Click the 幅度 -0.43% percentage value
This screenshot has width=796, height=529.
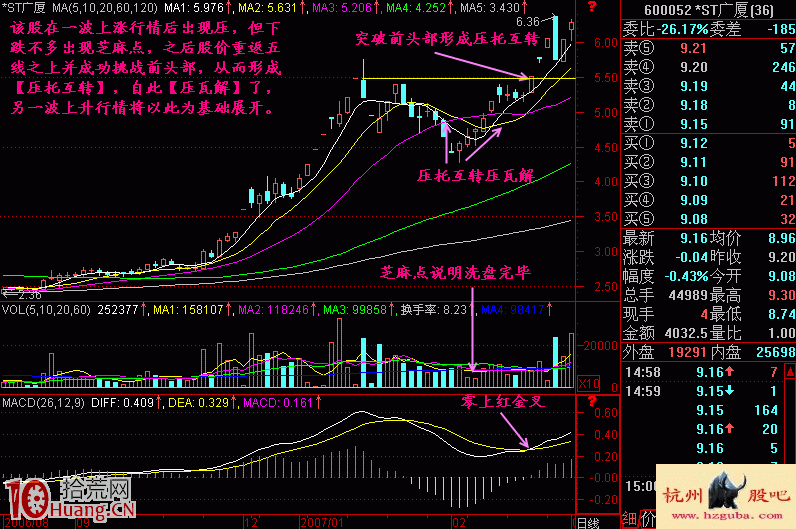[686, 276]
